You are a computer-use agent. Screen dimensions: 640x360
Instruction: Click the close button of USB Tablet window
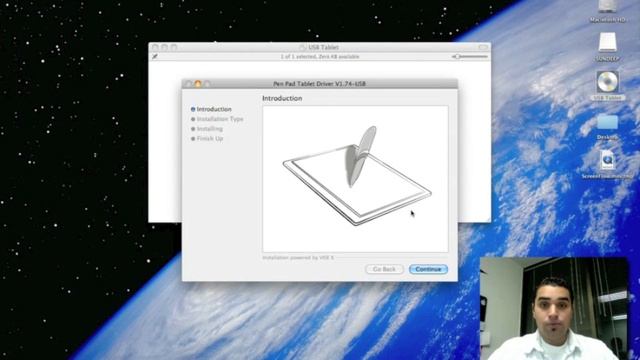pyautogui.click(x=155, y=47)
